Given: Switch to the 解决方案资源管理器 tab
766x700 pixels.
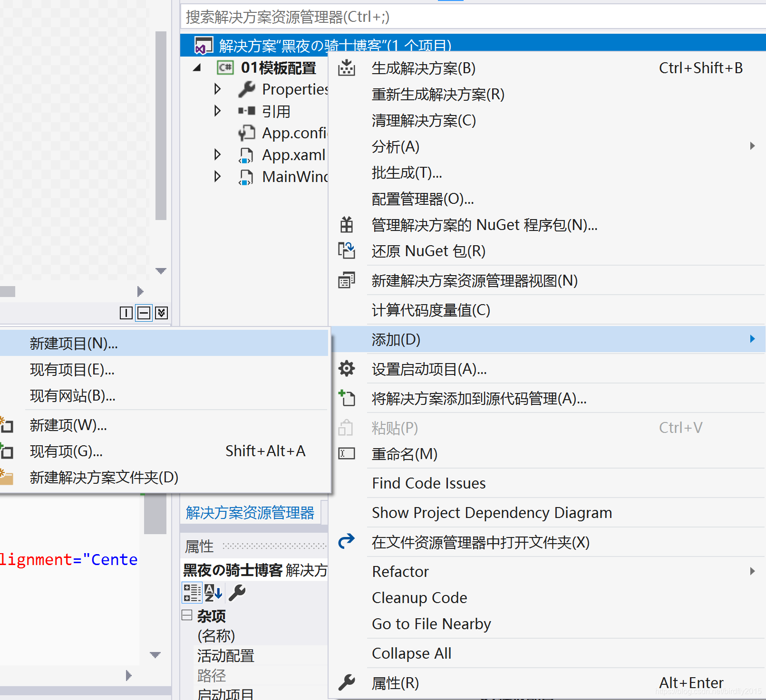Looking at the screenshot, I should (x=250, y=512).
